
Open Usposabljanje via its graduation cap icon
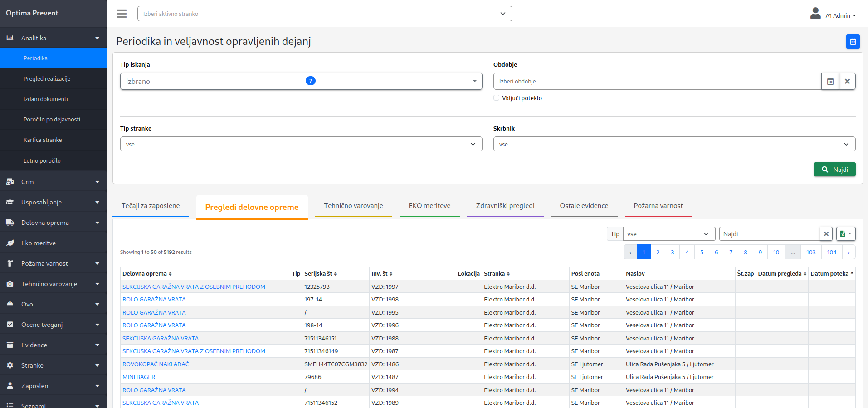(x=10, y=202)
